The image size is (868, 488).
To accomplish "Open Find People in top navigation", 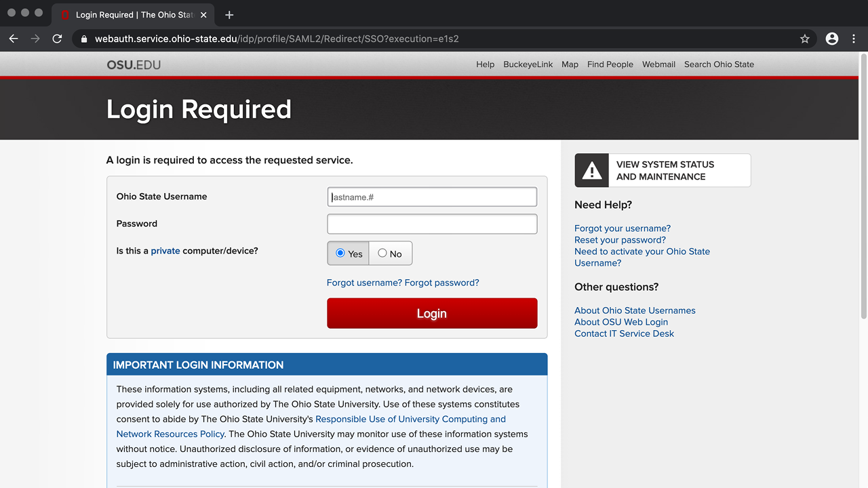I will click(x=610, y=64).
